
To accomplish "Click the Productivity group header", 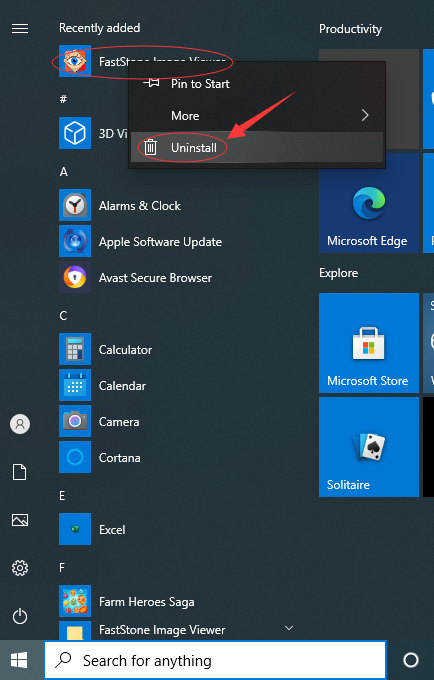I will [350, 29].
